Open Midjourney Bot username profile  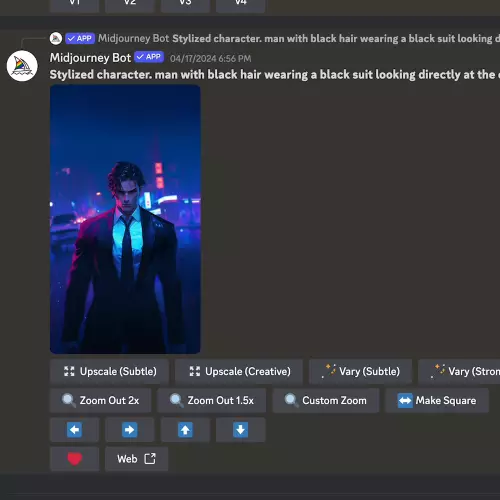90,58
